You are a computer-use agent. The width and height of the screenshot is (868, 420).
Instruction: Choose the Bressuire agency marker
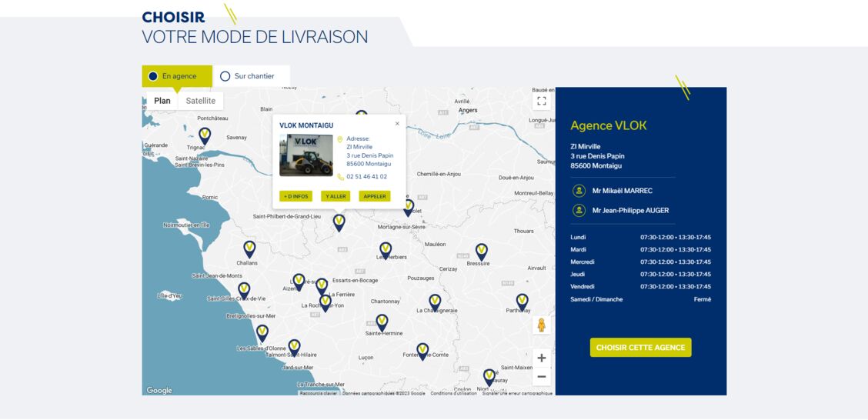[x=482, y=252]
